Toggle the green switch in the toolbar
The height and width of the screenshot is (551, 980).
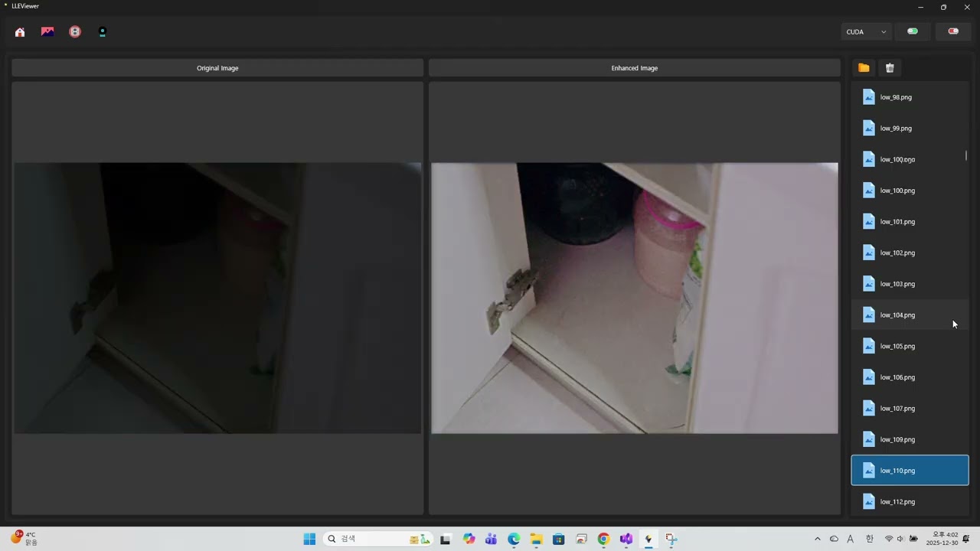click(913, 31)
